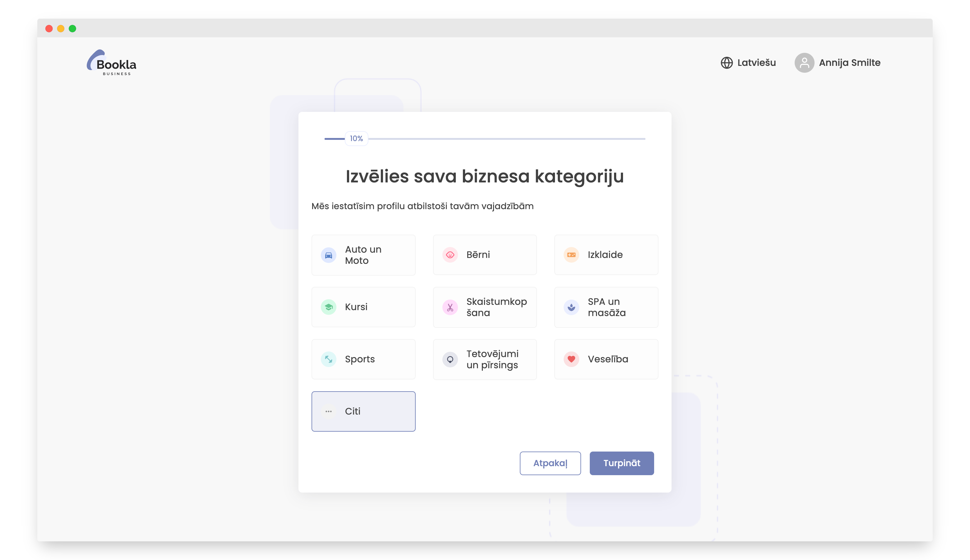This screenshot has width=970, height=560.
Task: Click the 10% progress indicator
Action: [x=356, y=139]
